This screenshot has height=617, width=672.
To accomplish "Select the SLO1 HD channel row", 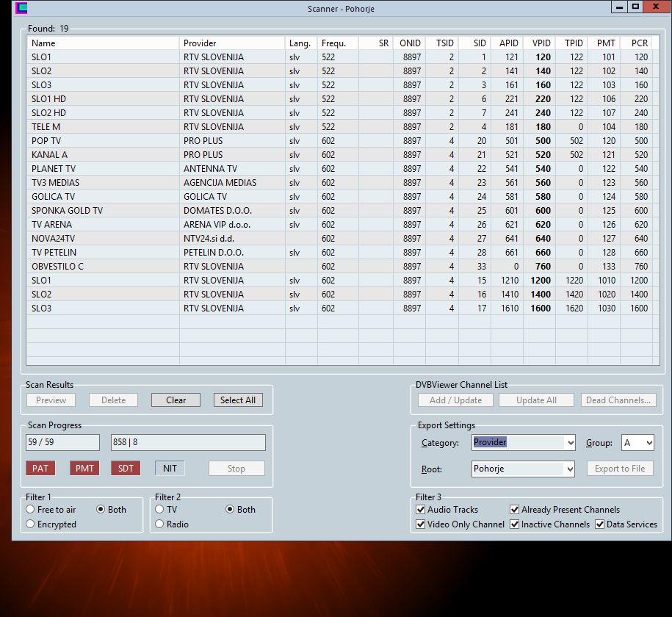I will click(343, 99).
